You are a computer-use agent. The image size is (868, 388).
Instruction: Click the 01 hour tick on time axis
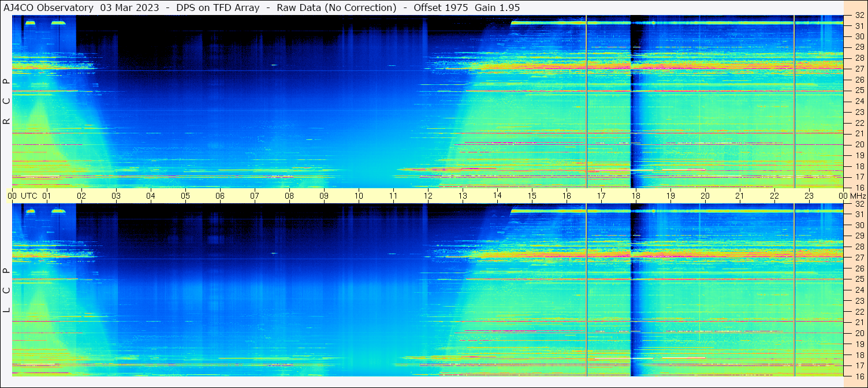47,196
